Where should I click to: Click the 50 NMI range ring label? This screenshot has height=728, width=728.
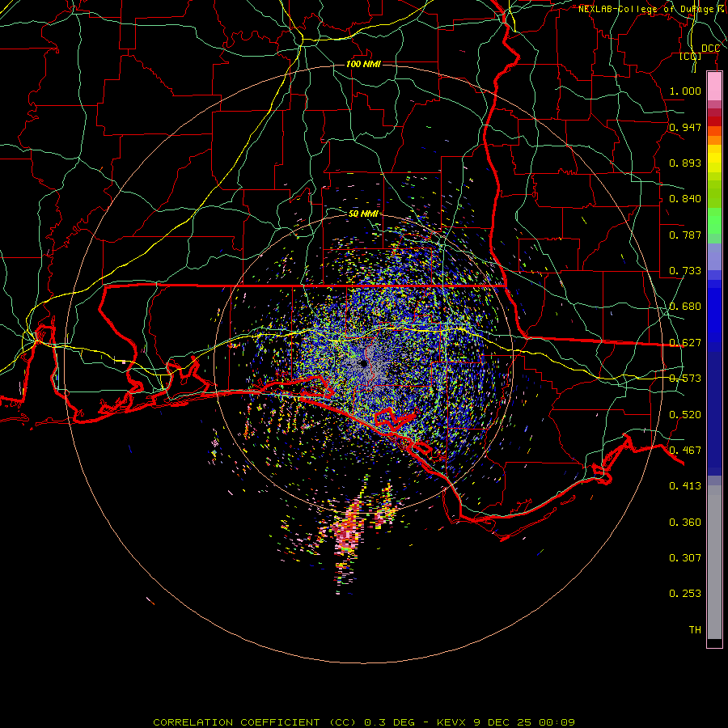[x=363, y=214]
